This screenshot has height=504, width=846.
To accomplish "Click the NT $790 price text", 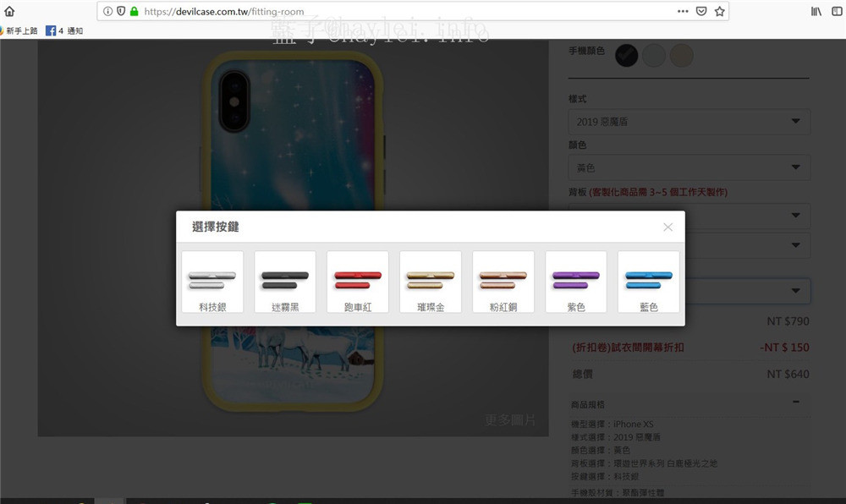I will pyautogui.click(x=788, y=321).
